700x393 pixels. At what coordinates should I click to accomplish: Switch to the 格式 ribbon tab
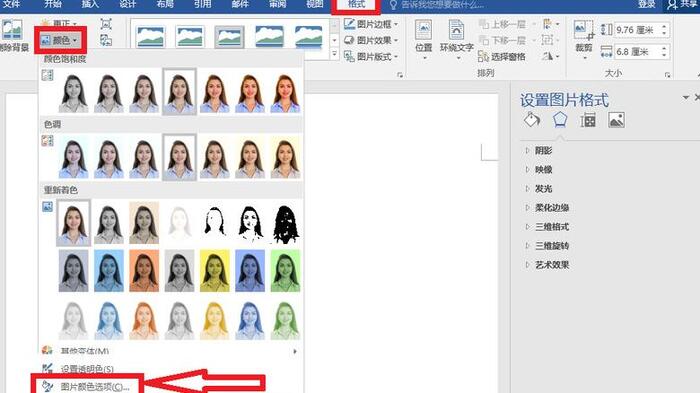(356, 4)
